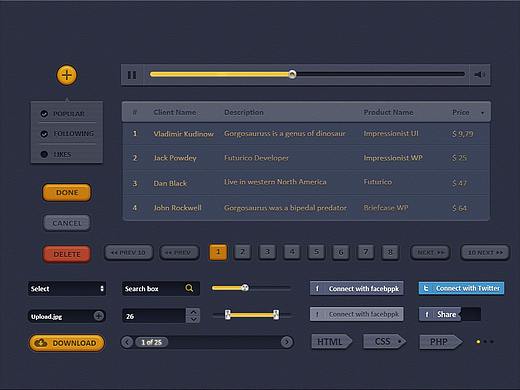
Task: Select the Vladimir Kudinow row
Action: [x=306, y=134]
